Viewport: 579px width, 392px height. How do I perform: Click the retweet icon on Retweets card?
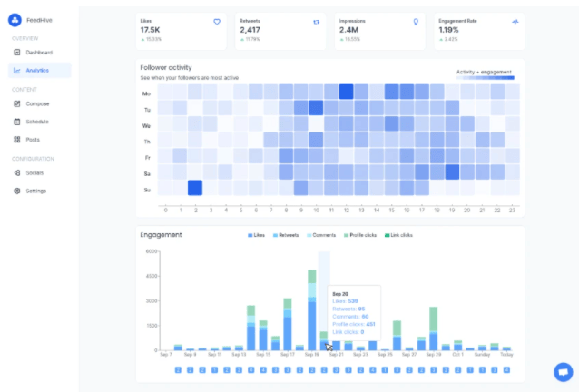[x=315, y=21]
